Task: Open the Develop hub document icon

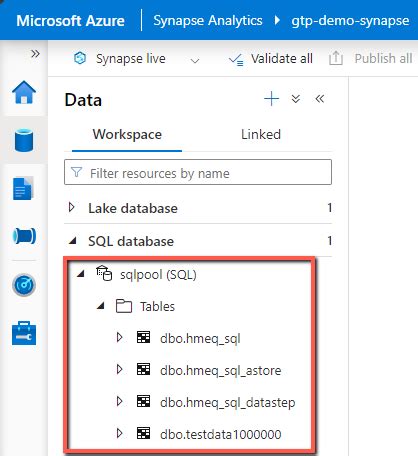Action: 23,189
